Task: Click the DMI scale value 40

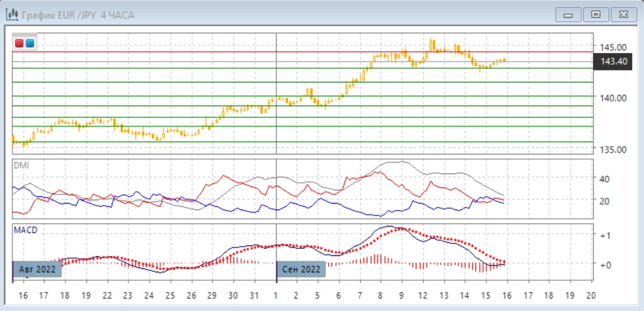Action: (604, 178)
